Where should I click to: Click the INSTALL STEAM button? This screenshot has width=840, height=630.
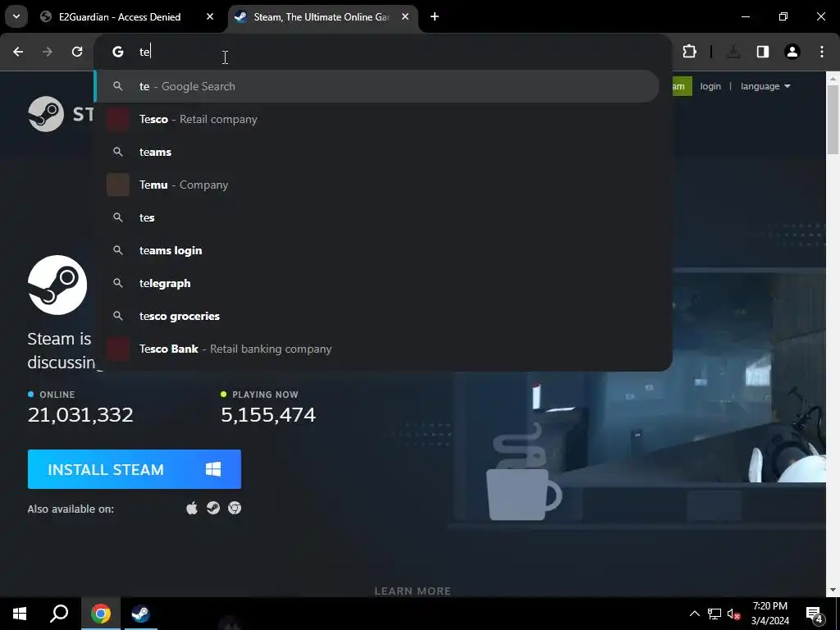[x=135, y=469]
